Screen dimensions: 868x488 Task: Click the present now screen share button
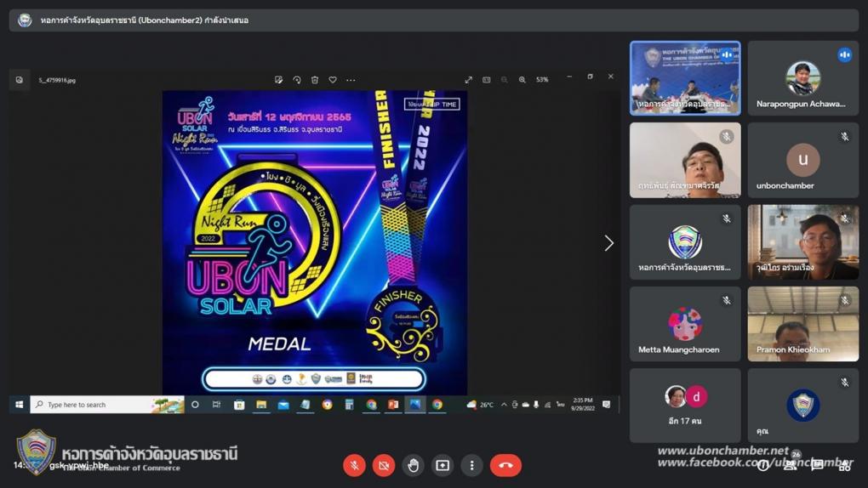(443, 465)
